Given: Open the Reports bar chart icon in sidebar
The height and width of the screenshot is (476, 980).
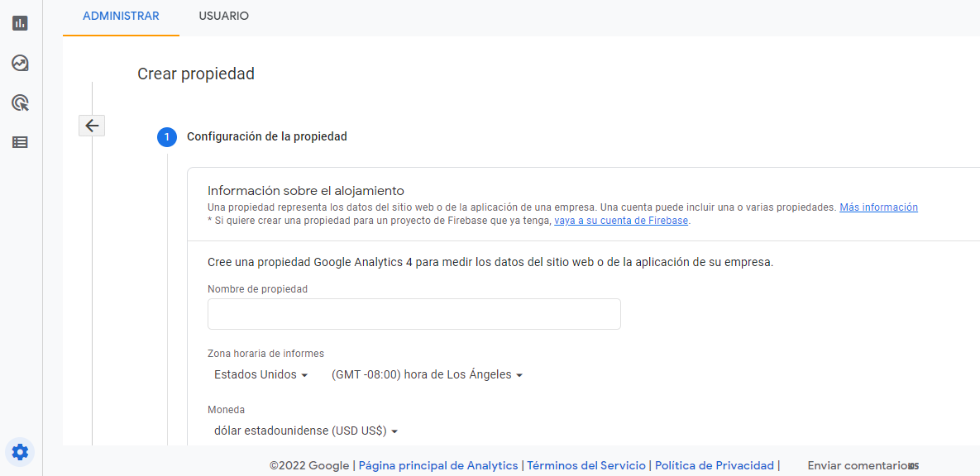Looking at the screenshot, I should pyautogui.click(x=20, y=23).
